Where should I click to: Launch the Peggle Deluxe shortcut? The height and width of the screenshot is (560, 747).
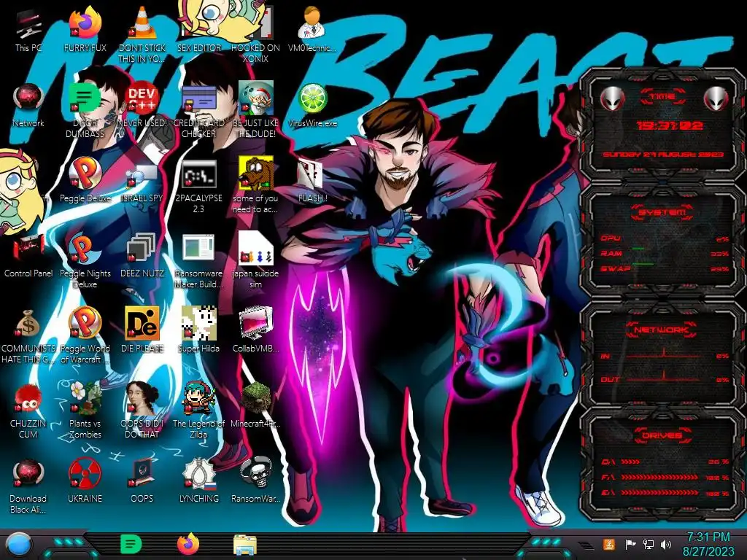(85, 174)
